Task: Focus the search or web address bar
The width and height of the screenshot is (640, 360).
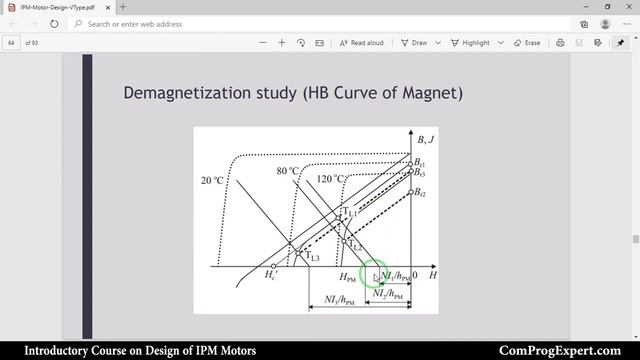Action: (318, 24)
